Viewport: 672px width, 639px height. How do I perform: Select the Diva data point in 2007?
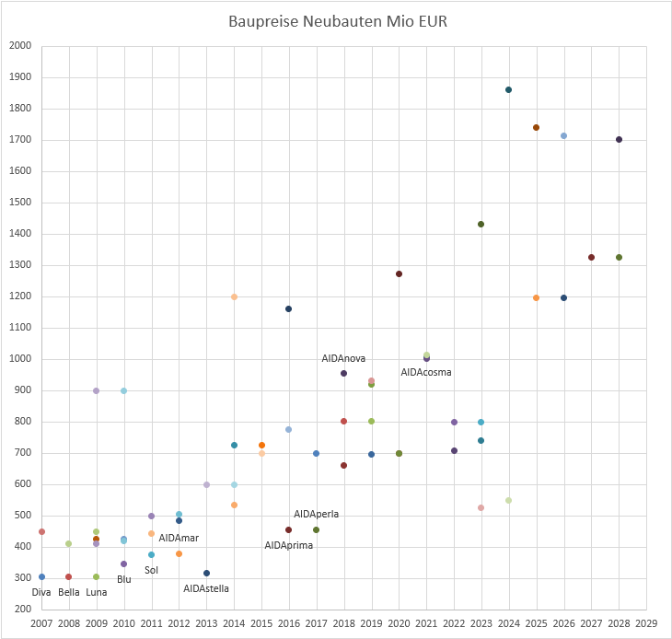[x=41, y=576]
